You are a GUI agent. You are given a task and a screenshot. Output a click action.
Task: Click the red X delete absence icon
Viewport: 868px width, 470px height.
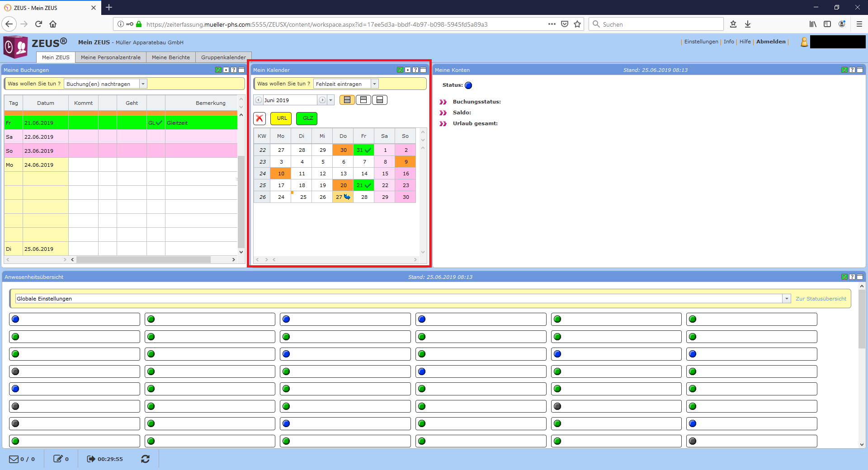[x=259, y=118]
